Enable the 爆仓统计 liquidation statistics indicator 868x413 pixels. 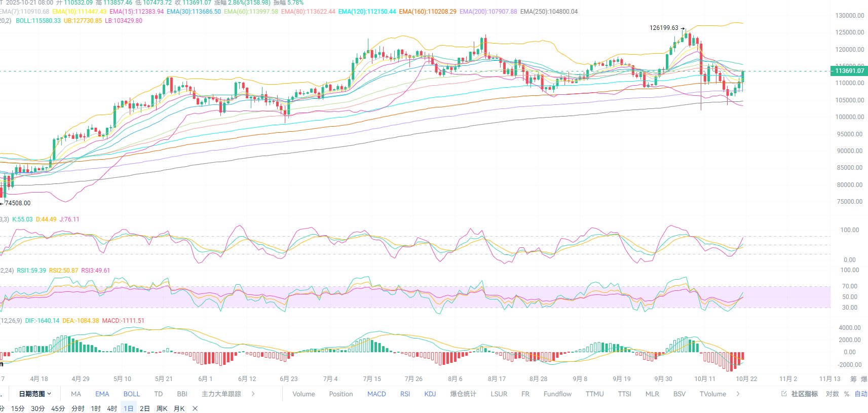point(463,394)
